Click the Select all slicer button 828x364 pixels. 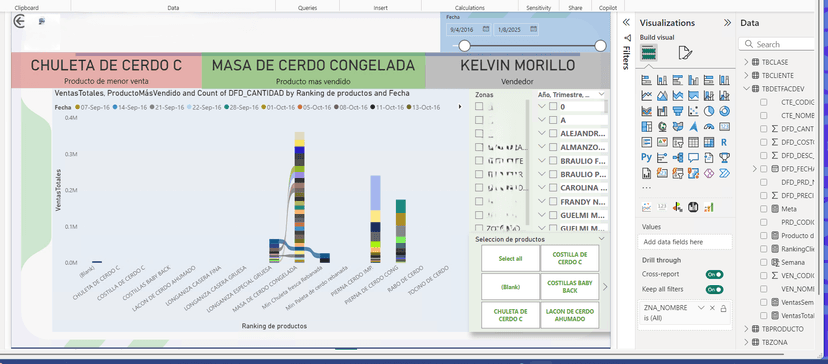511,258
